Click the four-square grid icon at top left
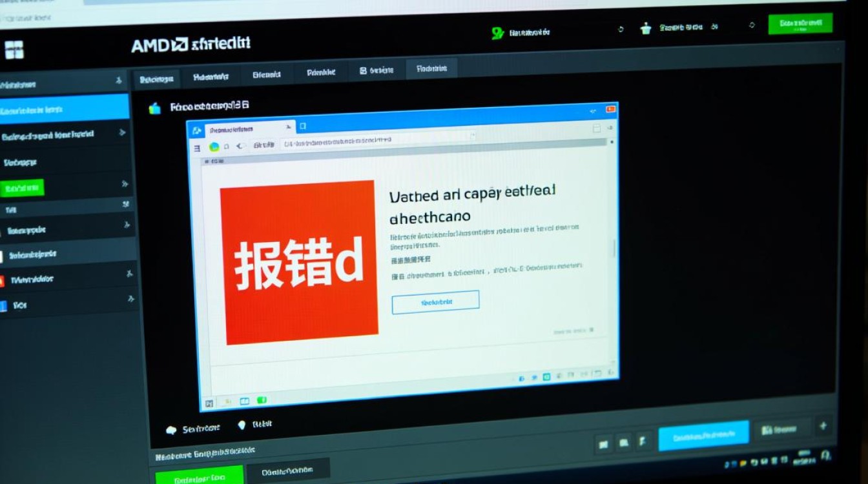This screenshot has width=868, height=484. pyautogui.click(x=14, y=50)
